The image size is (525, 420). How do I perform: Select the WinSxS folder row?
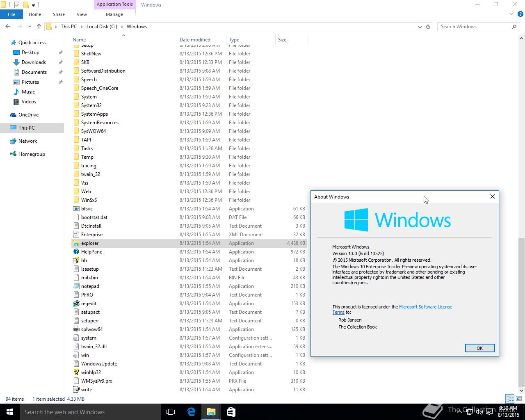(189, 200)
